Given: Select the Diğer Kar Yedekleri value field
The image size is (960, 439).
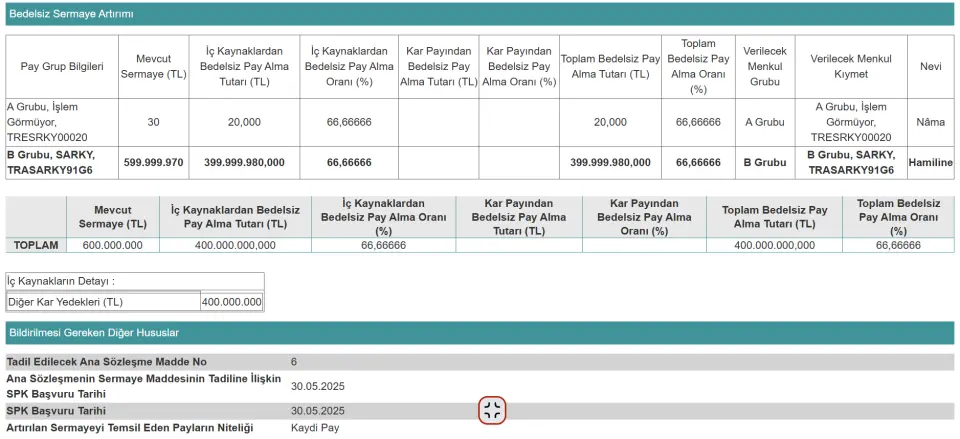Looking at the screenshot, I should pos(231,301).
